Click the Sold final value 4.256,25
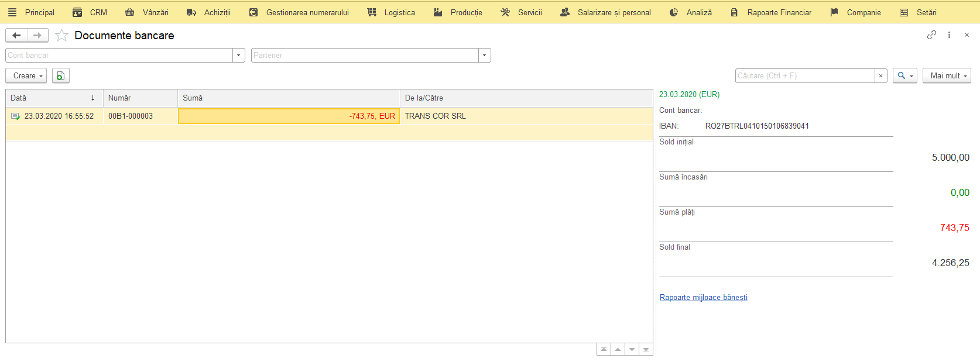This screenshot has height=362, width=980. (951, 263)
